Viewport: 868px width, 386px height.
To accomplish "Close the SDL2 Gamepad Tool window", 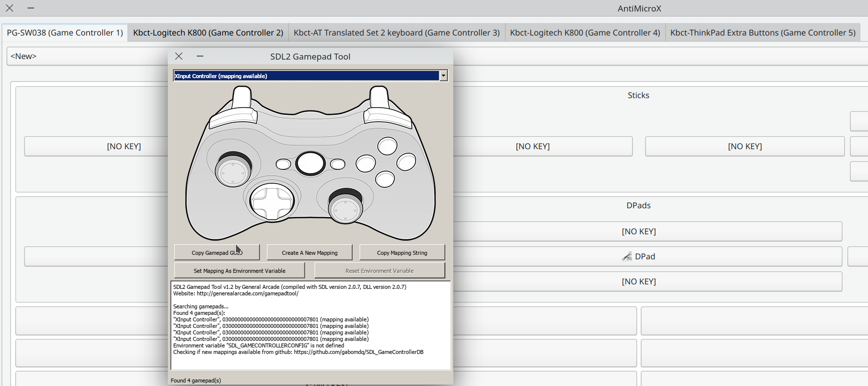I will point(179,56).
